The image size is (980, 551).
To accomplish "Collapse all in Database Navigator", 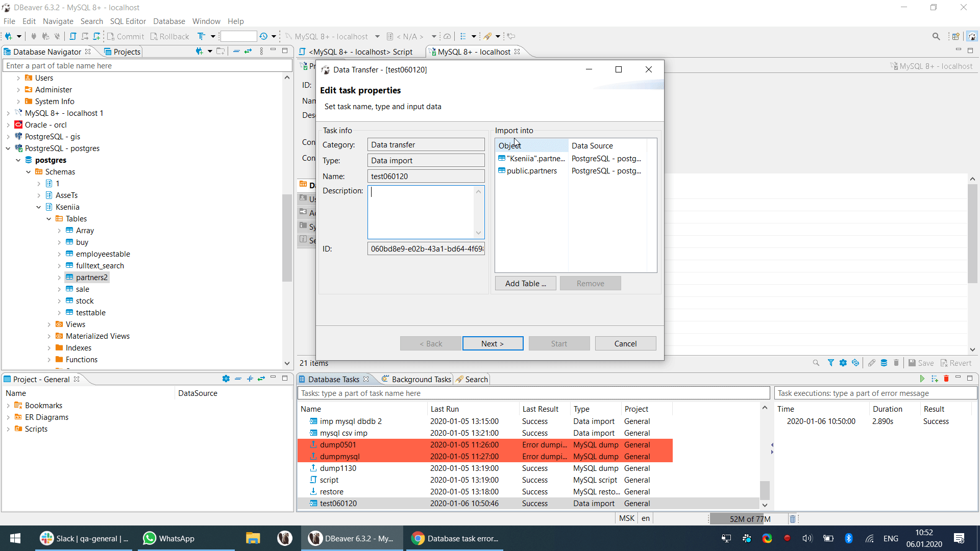I will 236,51.
